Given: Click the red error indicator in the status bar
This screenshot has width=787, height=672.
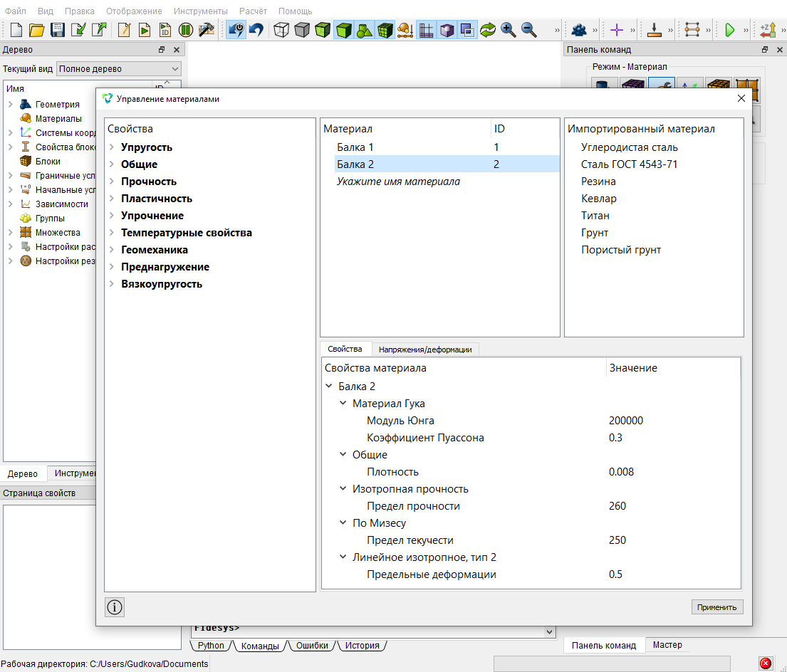Looking at the screenshot, I should pos(766,663).
